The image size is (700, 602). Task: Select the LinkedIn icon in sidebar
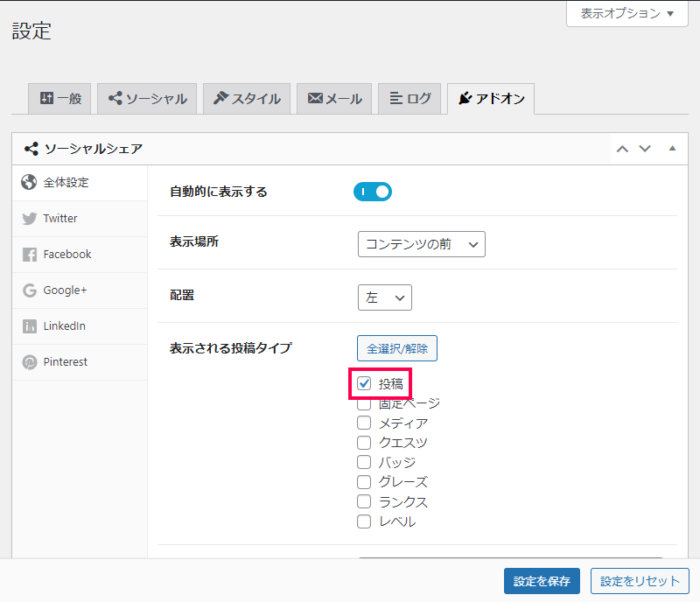(30, 326)
